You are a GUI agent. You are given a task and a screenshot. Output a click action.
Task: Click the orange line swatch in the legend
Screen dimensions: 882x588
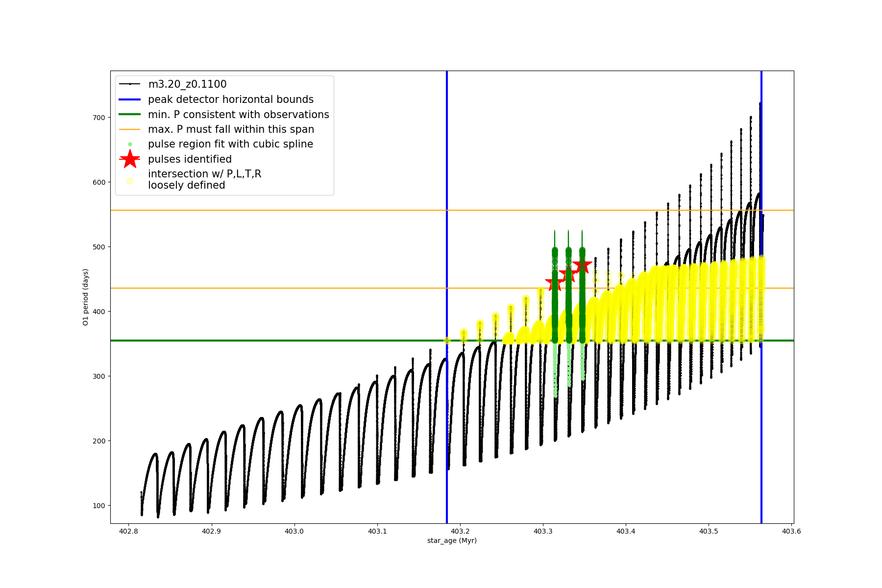coord(130,129)
